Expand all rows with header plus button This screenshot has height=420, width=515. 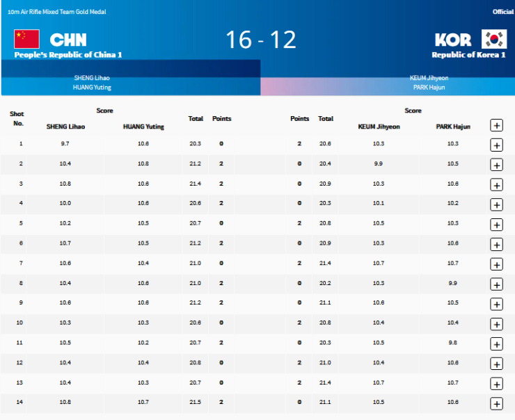point(496,125)
